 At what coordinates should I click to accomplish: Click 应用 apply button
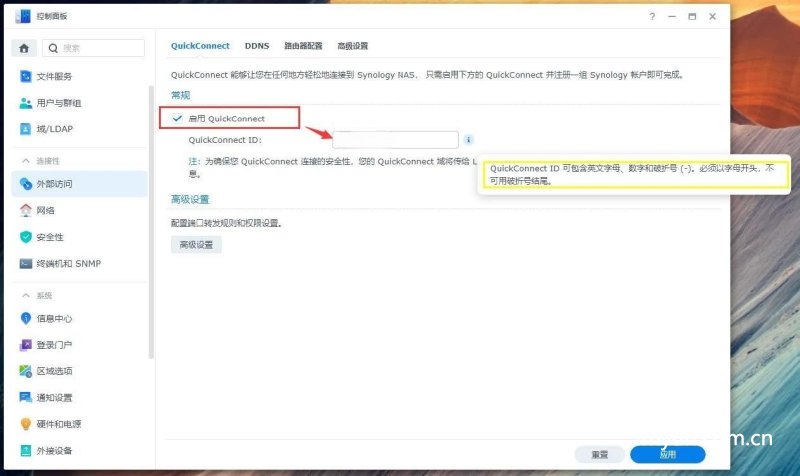[668, 454]
